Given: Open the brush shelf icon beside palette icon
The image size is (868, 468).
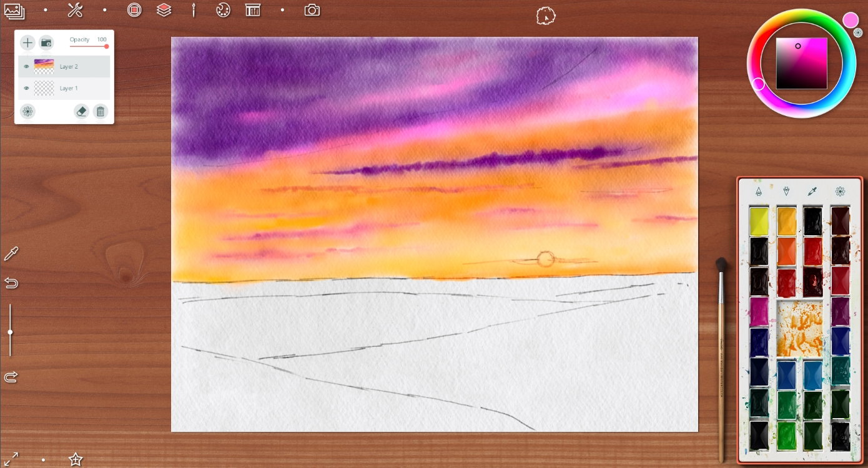Looking at the screenshot, I should point(253,10).
